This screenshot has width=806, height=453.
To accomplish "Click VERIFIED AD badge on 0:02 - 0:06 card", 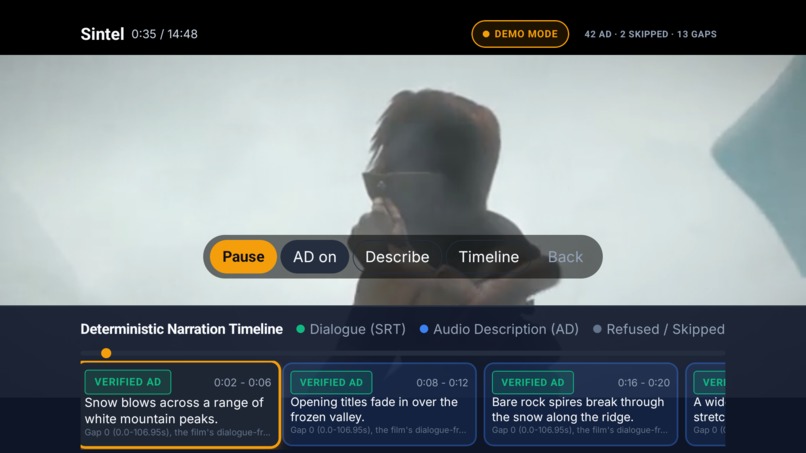I will click(128, 382).
